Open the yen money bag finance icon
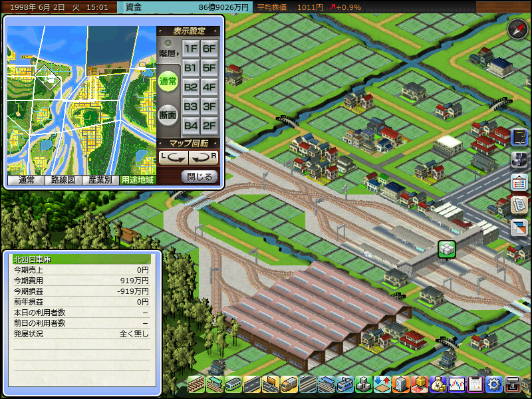The image size is (532, 399). tap(438, 385)
